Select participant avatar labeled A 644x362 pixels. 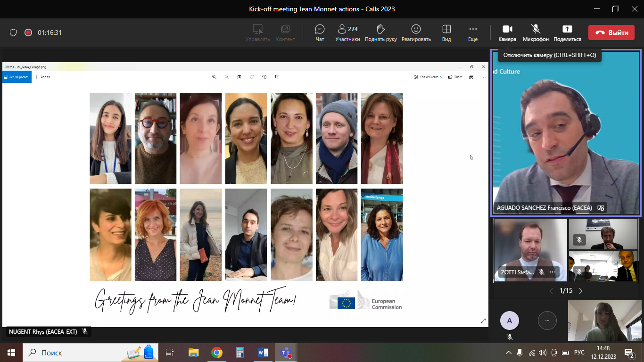tap(509, 321)
